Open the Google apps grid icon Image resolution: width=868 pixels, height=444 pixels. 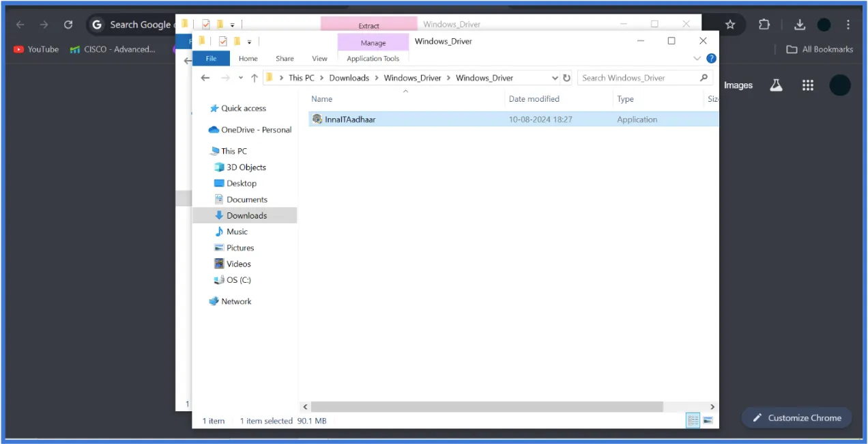[808, 85]
